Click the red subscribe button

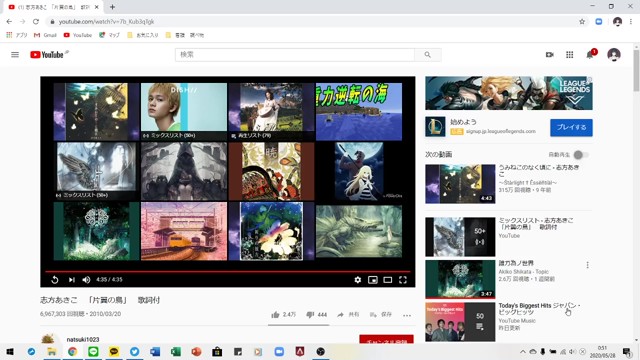pos(386,340)
